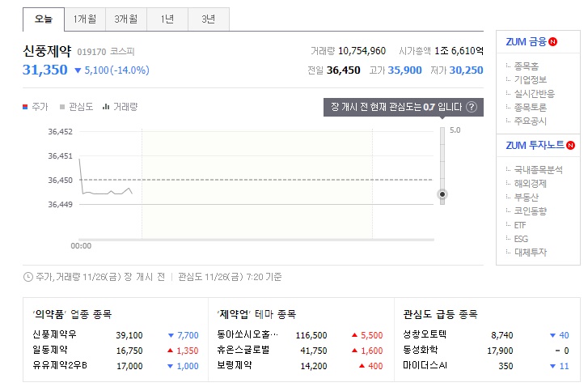Screen dimensions: 588x387
Task: Click the 저가 30,250 value
Action: pos(466,70)
